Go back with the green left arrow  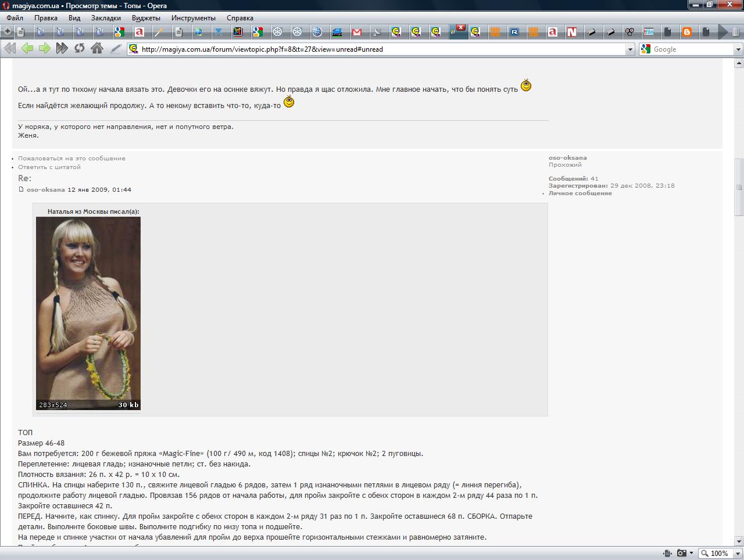coord(27,49)
